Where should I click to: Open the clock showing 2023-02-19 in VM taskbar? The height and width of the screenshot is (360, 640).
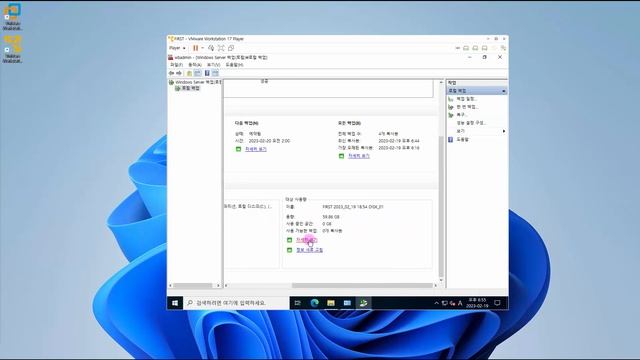pos(477,303)
